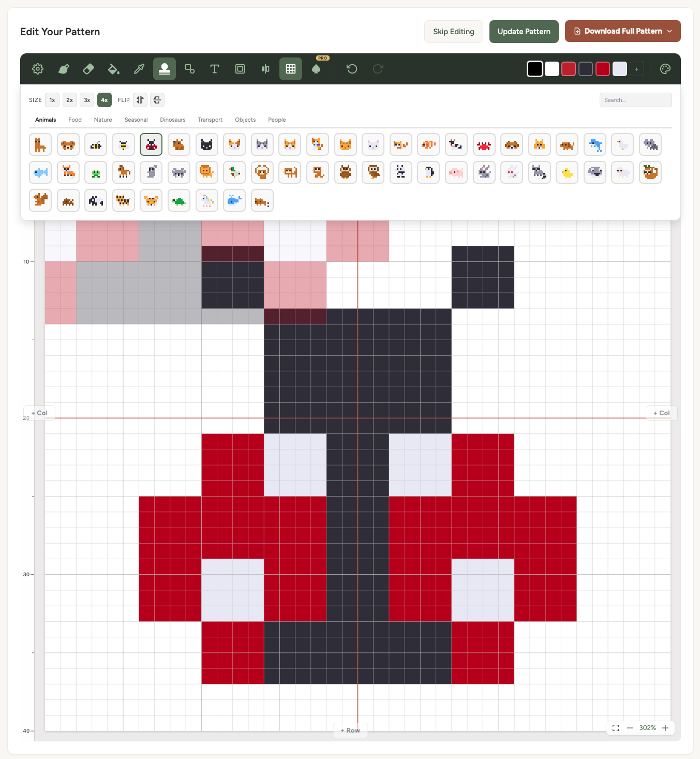Choose the mallard duck stamp
Screen dimensions: 700x759
pos(234,172)
